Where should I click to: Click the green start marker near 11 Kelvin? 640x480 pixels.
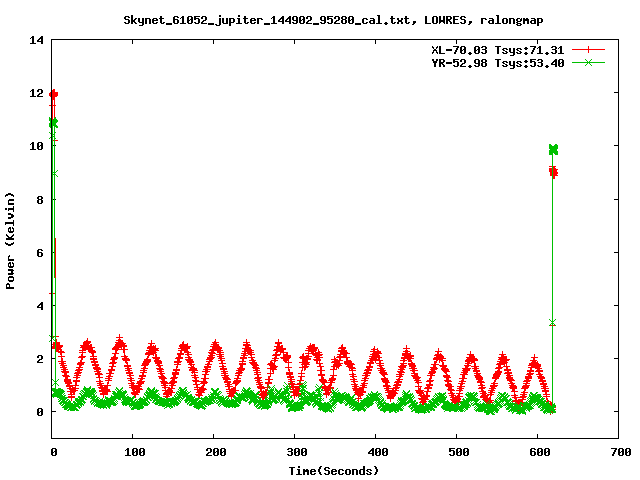coord(53,123)
